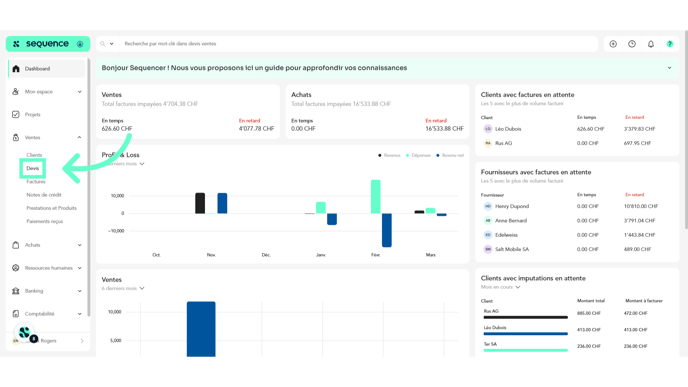688x387 pixels.
Task: Click the Banking building icon
Action: 16,291
